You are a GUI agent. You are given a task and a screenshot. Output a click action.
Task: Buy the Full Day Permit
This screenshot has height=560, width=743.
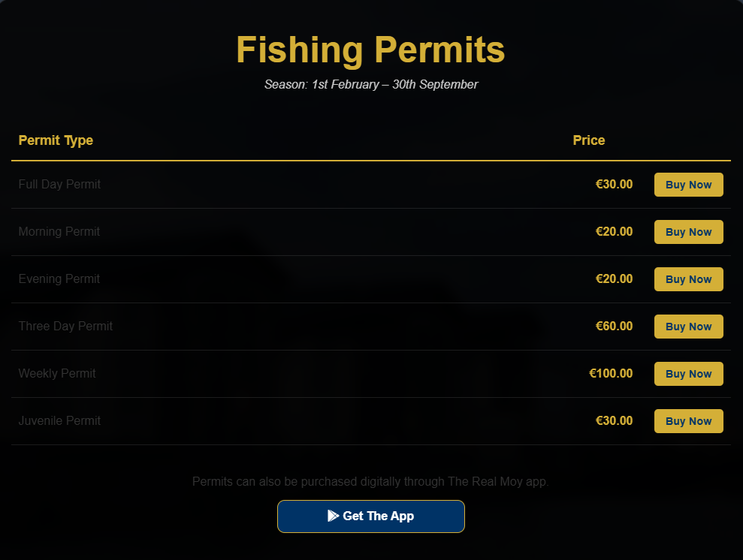[x=688, y=185]
